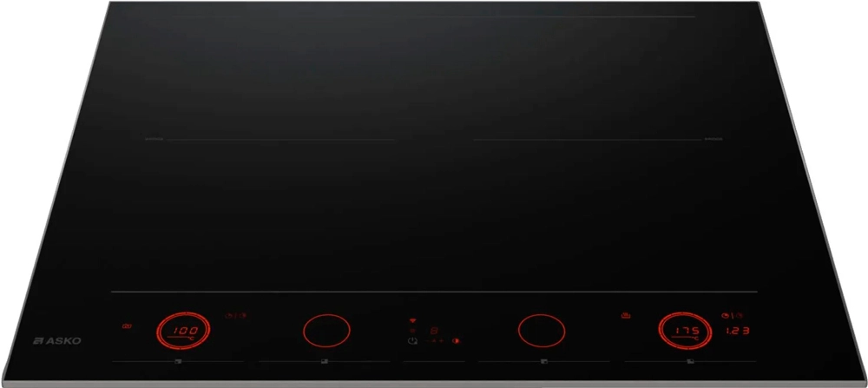
Task: Tap the minus key in center panel
Action: tap(427, 341)
